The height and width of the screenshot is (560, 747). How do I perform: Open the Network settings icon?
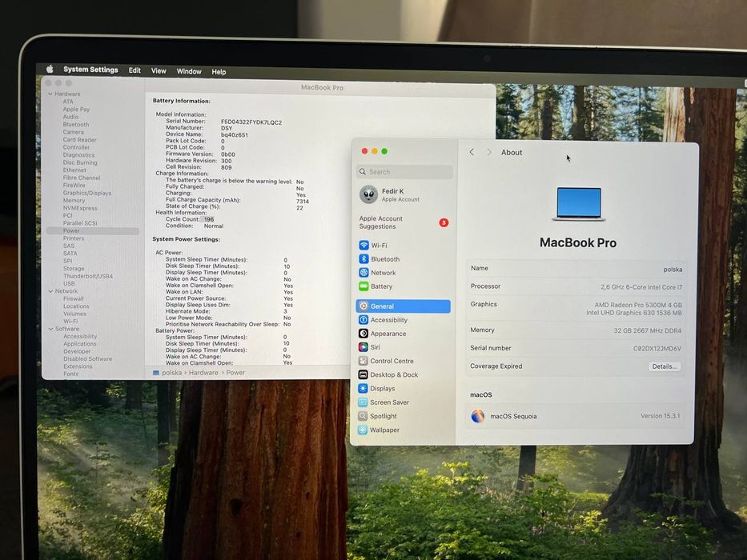point(363,273)
